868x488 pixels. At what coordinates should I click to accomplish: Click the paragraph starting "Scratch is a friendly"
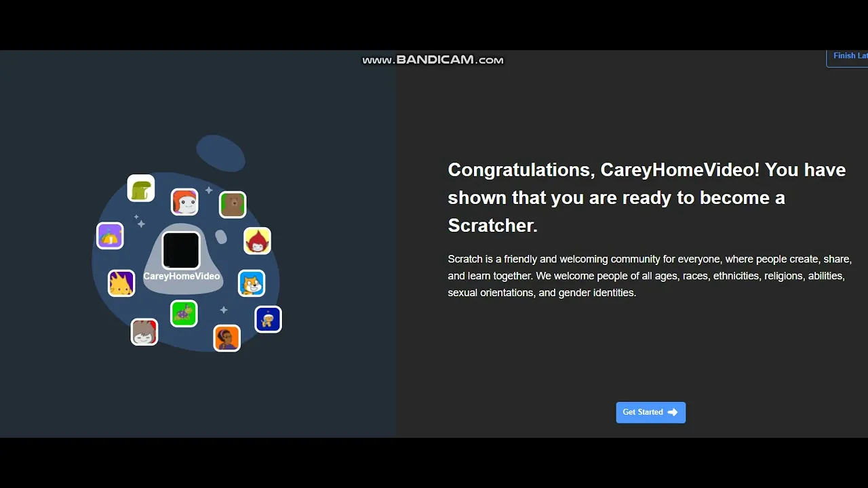coord(650,276)
